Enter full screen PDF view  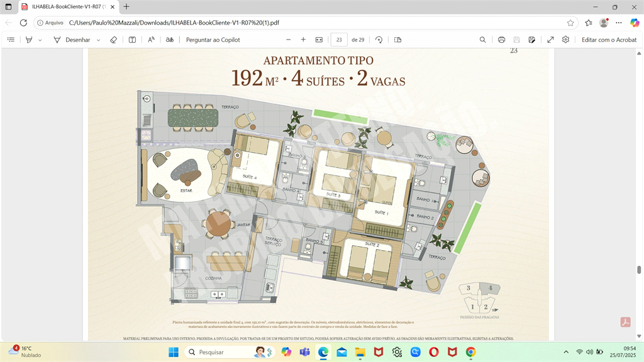coord(550,39)
